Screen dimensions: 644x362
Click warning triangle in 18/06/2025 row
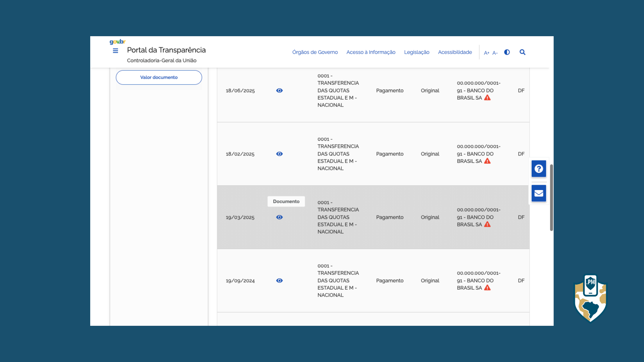tap(487, 98)
